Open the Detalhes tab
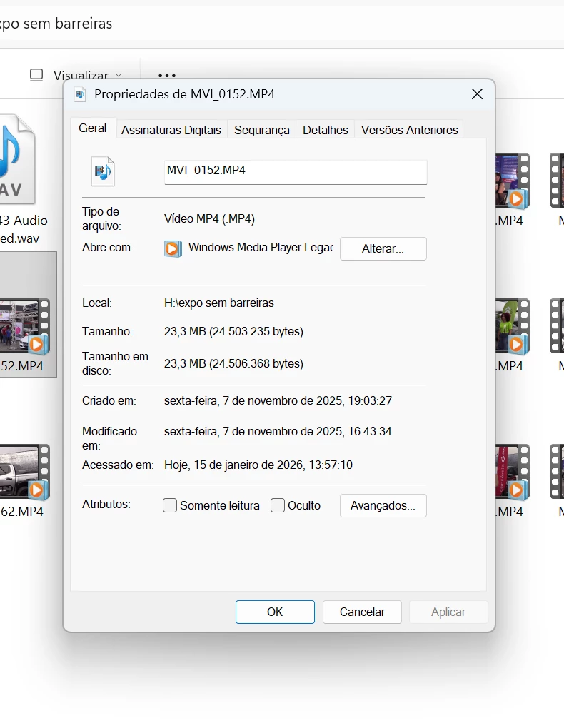Image resolution: width=564 pixels, height=728 pixels. tap(326, 130)
